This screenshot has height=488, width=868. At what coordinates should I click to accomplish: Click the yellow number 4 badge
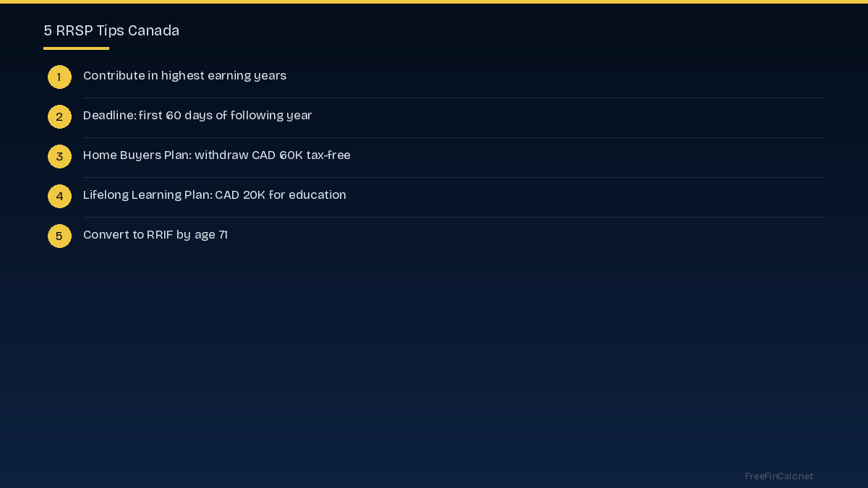click(x=59, y=196)
